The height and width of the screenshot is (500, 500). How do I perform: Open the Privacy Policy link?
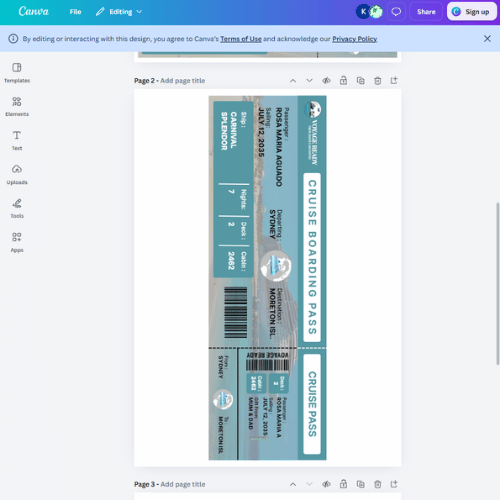[355, 39]
